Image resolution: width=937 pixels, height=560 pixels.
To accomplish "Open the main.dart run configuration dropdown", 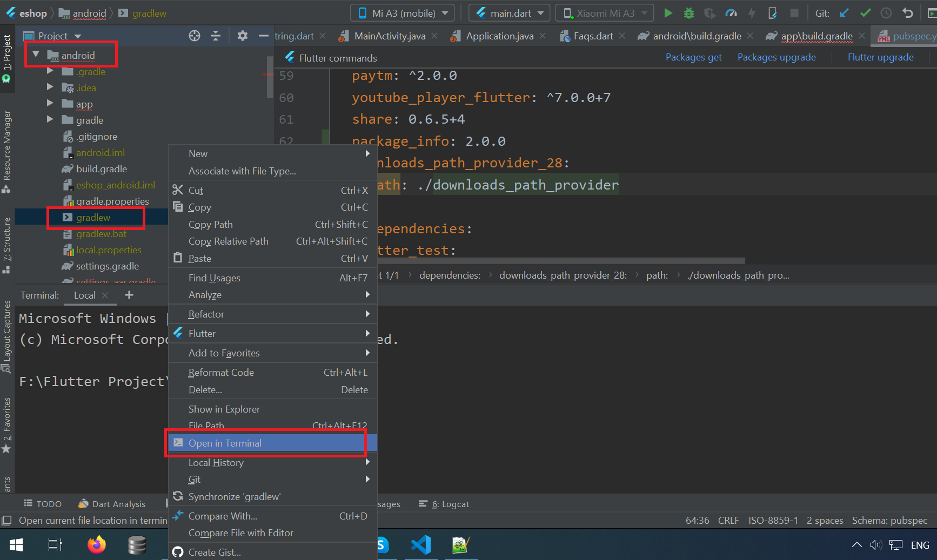I will click(510, 13).
